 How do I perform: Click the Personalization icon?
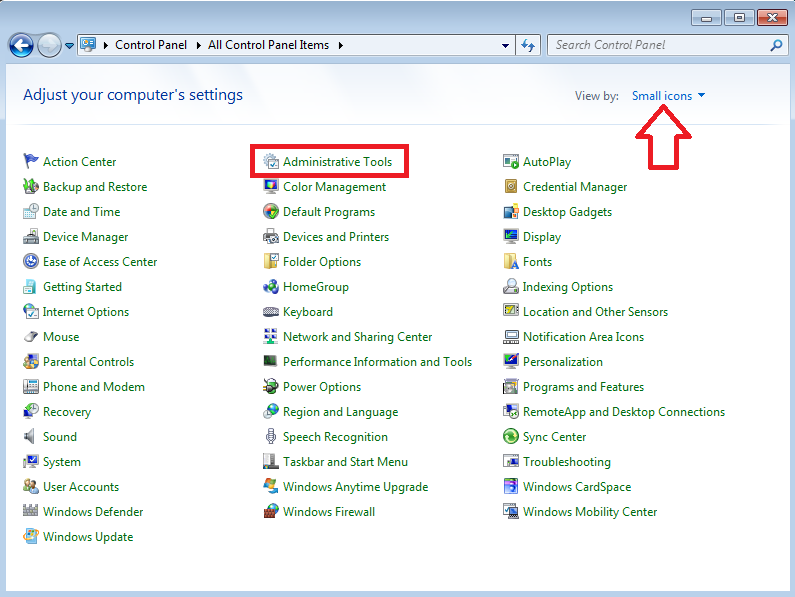click(511, 361)
